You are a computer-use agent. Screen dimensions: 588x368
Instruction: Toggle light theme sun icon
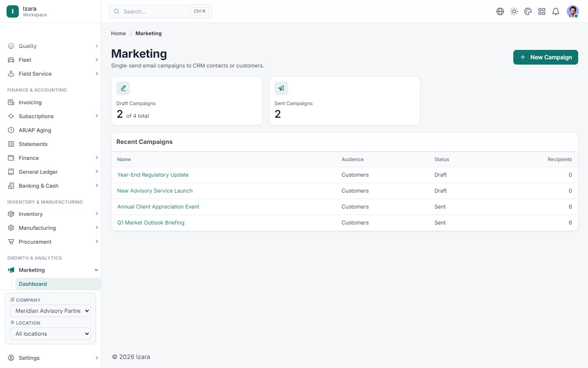click(514, 11)
